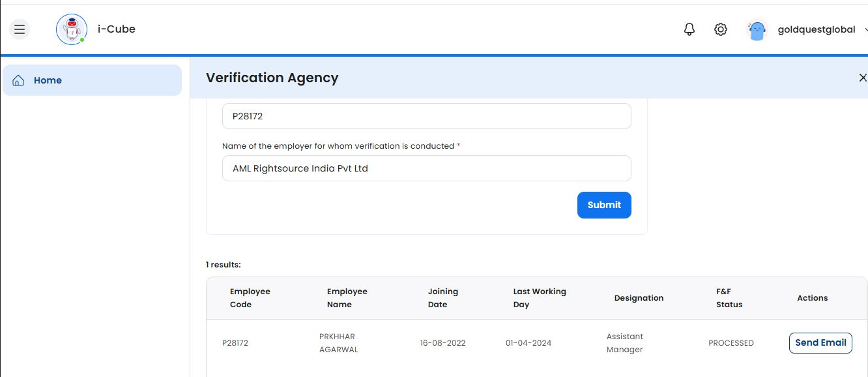Click the goldquestglobal user avatar
868x377 pixels.
click(x=757, y=30)
